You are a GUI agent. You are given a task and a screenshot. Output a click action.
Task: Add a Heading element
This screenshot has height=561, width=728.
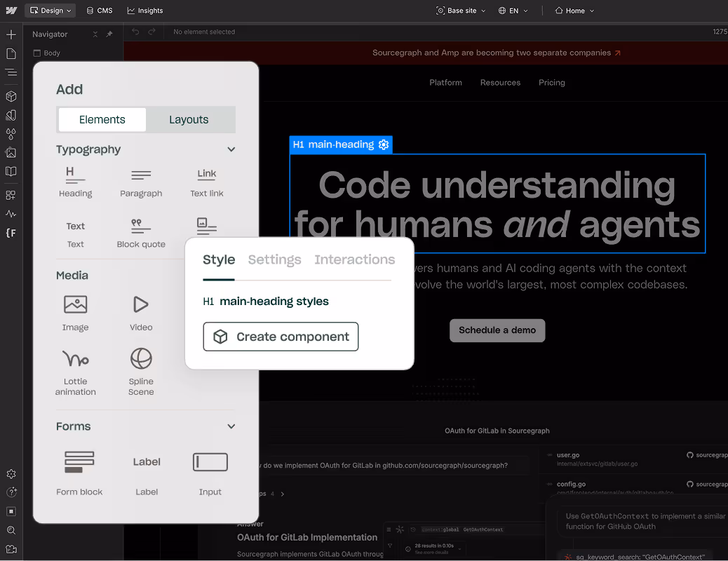[x=75, y=182]
